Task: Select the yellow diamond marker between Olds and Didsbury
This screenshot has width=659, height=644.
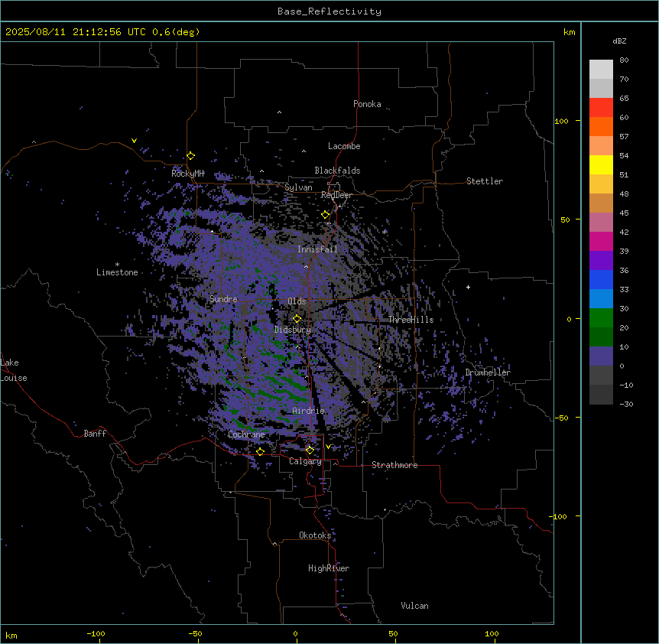Action: coord(297,319)
